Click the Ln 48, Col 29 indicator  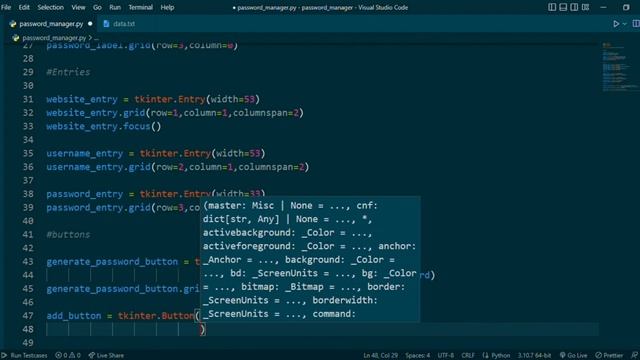point(380,355)
